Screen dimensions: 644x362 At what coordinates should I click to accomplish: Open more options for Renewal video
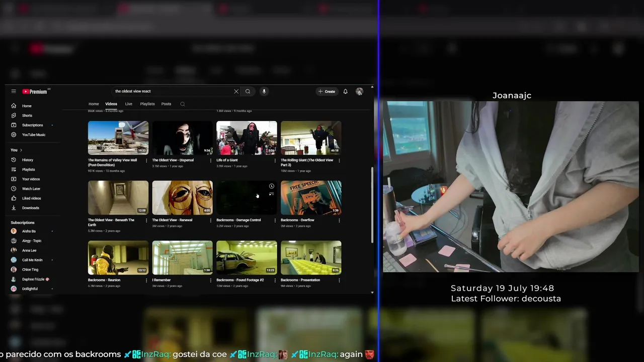[211, 220]
